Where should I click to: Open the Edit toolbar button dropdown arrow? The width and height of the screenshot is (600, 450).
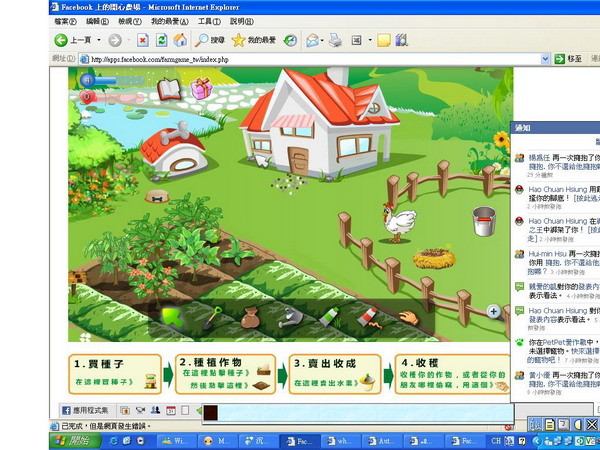[370, 40]
